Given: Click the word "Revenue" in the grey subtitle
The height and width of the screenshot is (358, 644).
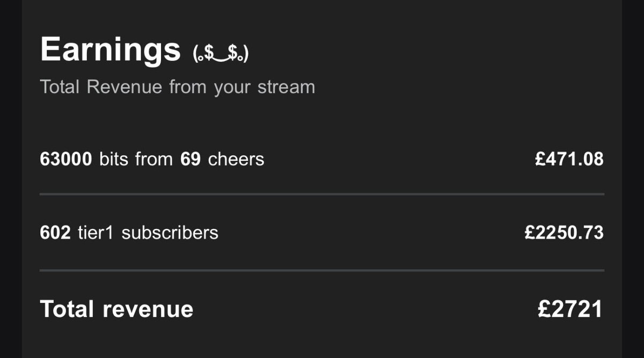Looking at the screenshot, I should pos(124,87).
